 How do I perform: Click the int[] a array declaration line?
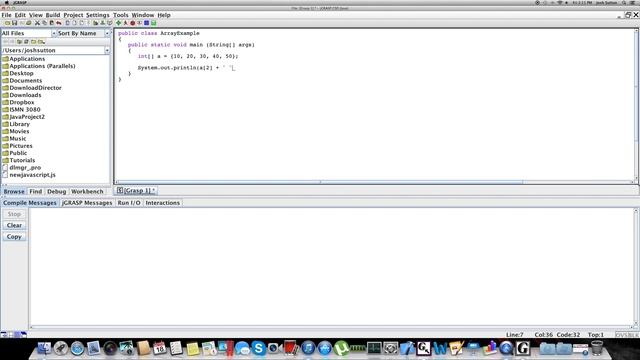coord(188,56)
